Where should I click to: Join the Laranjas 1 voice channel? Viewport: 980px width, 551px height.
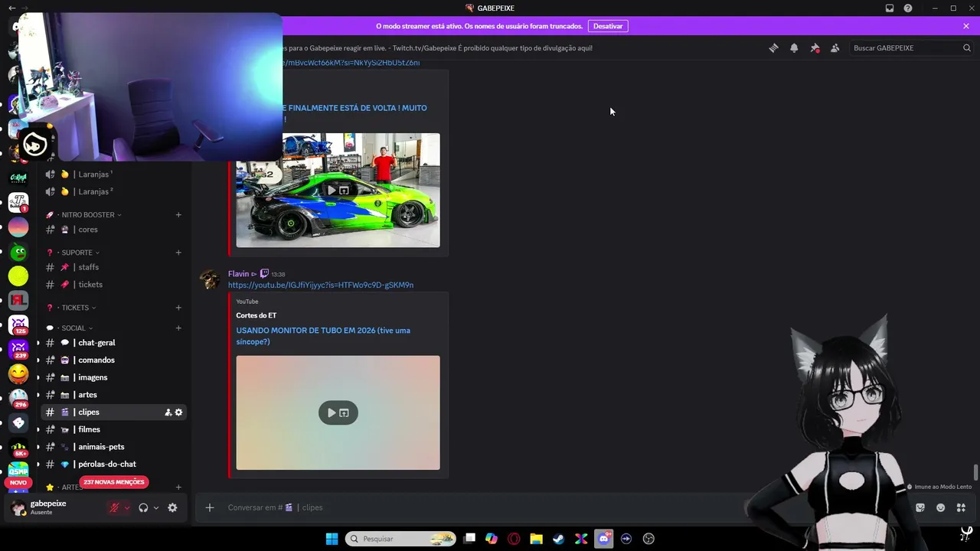point(113,174)
